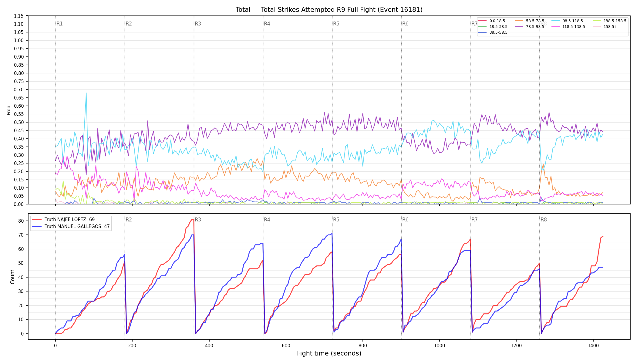The width and height of the screenshot is (637, 364).
Task: Click the R1 round label in the probability plot
Action: (x=59, y=24)
